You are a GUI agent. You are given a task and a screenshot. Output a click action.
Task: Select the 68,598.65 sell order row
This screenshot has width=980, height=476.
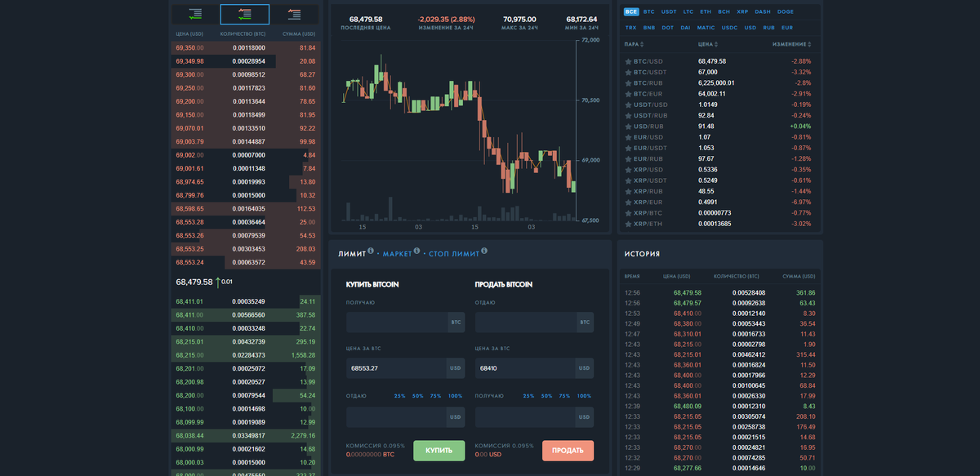245,208
